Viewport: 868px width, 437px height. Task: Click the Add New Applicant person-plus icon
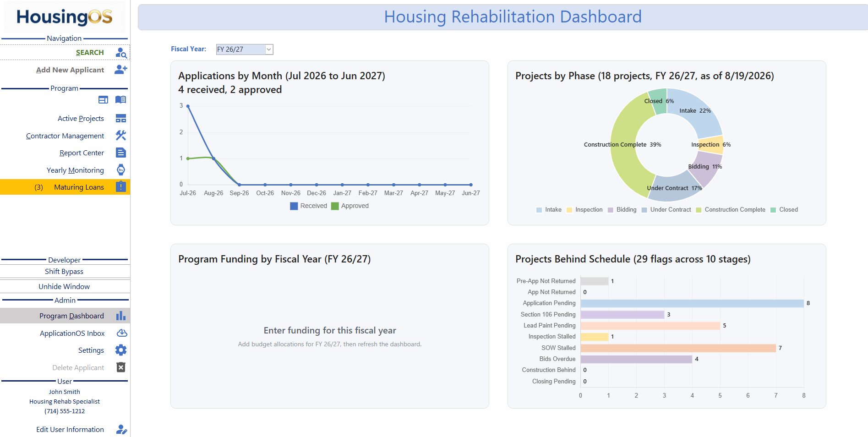click(x=121, y=70)
